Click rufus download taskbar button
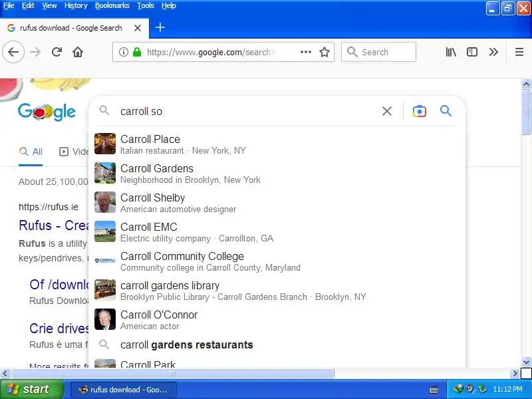Viewport: 532px width, 399px height. pyautogui.click(x=124, y=390)
